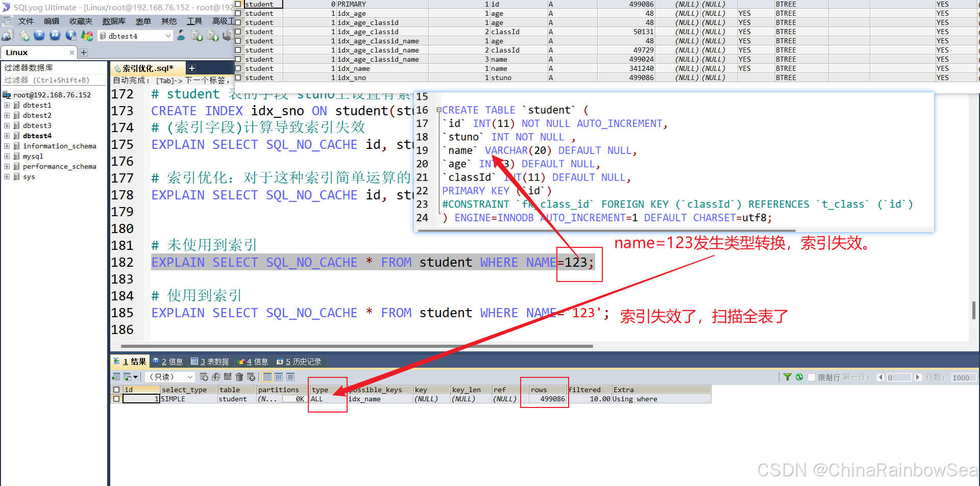Open a new query editor via the toolbar
Viewport: 980px width, 486px height.
click(24, 36)
